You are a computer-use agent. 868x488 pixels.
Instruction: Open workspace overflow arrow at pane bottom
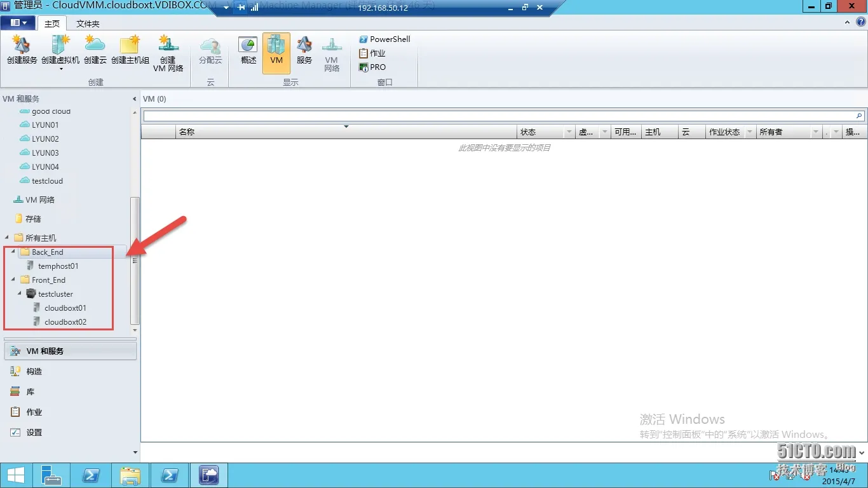pos(135,452)
